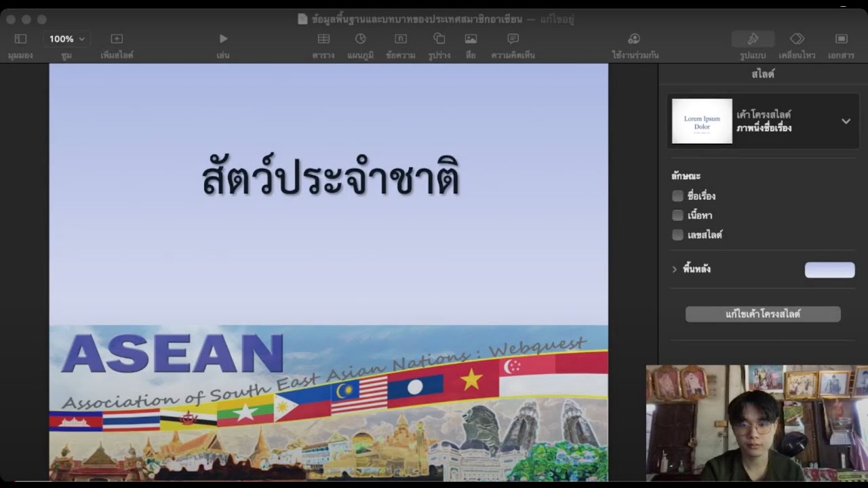The width and height of the screenshot is (868, 488).
Task: Click the document file icon in title bar
Action: point(302,19)
